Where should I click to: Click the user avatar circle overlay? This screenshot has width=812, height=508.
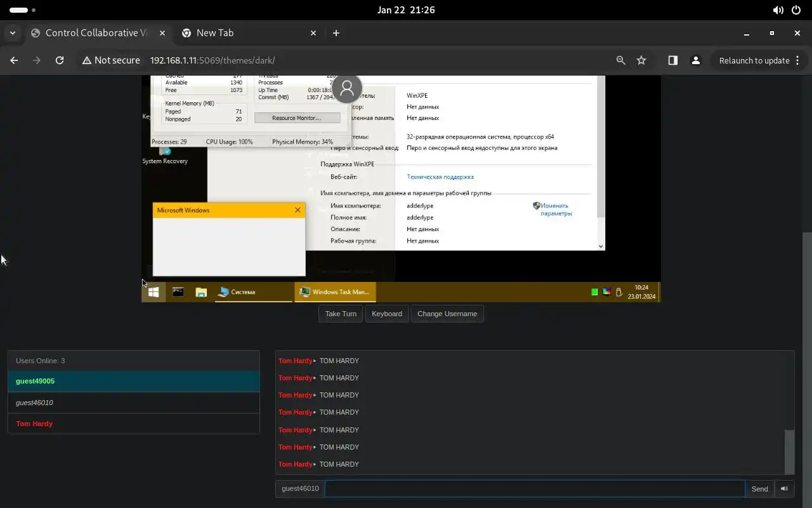tap(347, 88)
